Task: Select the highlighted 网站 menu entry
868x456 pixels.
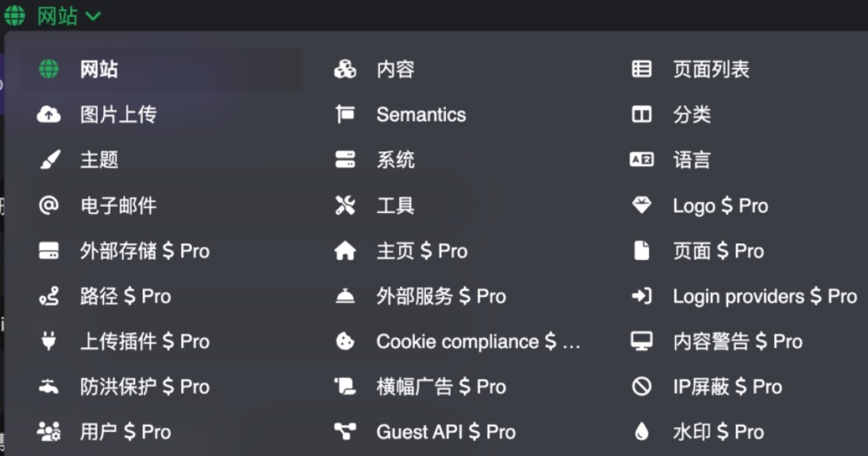Action: (162, 69)
